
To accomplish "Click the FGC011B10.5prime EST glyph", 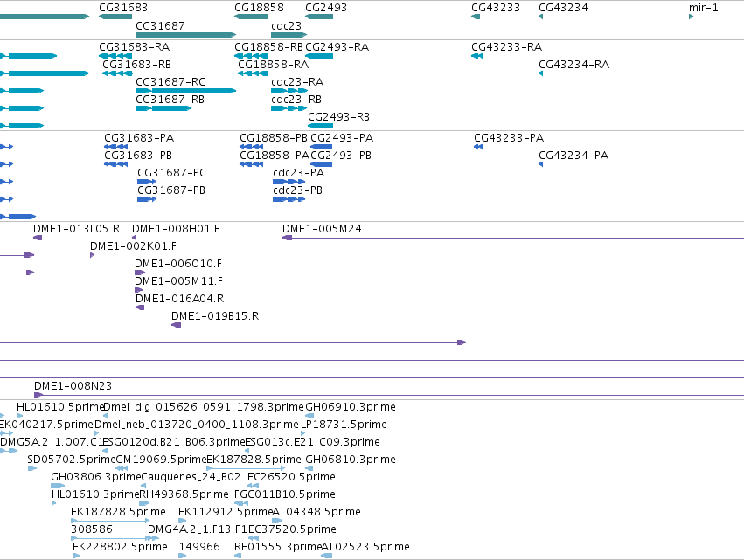I will point(241,504).
